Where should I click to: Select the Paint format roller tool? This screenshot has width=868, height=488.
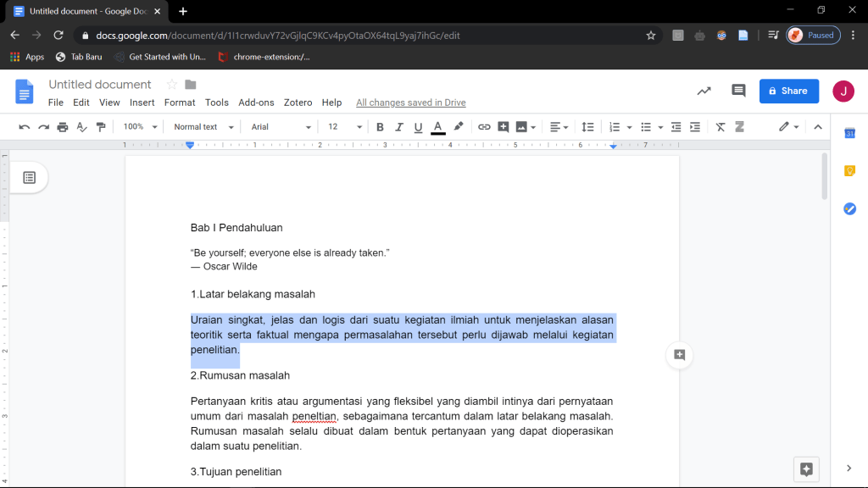pyautogui.click(x=102, y=127)
